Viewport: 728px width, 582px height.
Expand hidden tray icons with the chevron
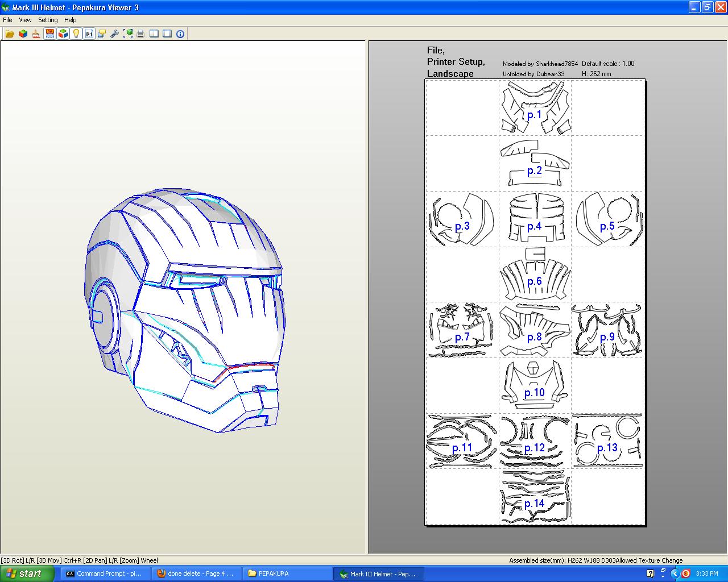pos(675,573)
